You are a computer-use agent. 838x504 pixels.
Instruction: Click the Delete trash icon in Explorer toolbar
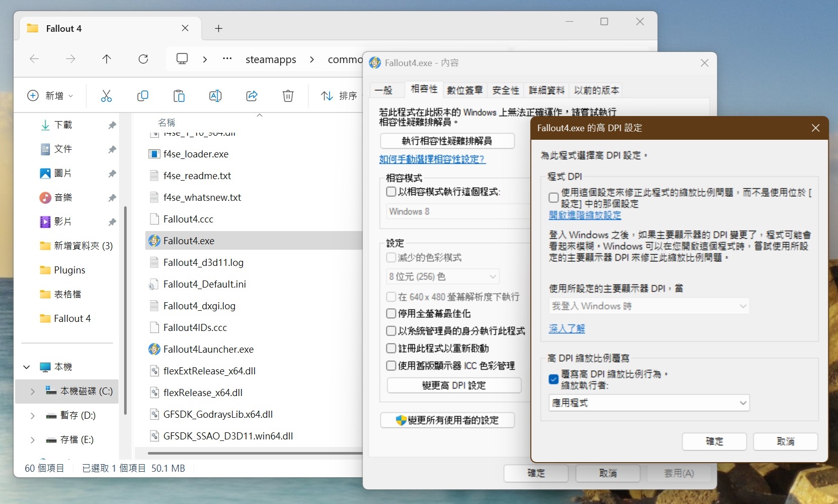(288, 96)
